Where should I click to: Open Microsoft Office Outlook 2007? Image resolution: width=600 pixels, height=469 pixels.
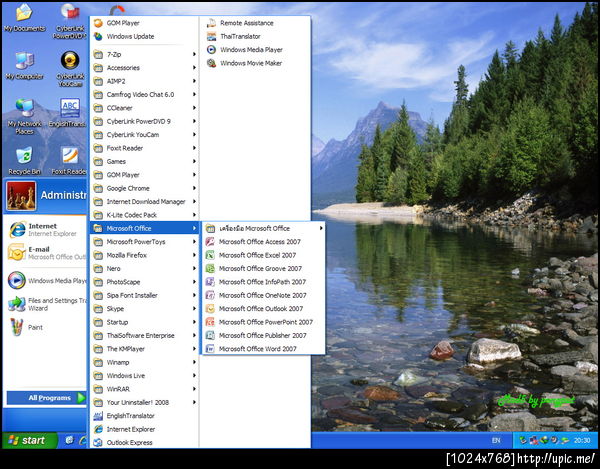263,308
